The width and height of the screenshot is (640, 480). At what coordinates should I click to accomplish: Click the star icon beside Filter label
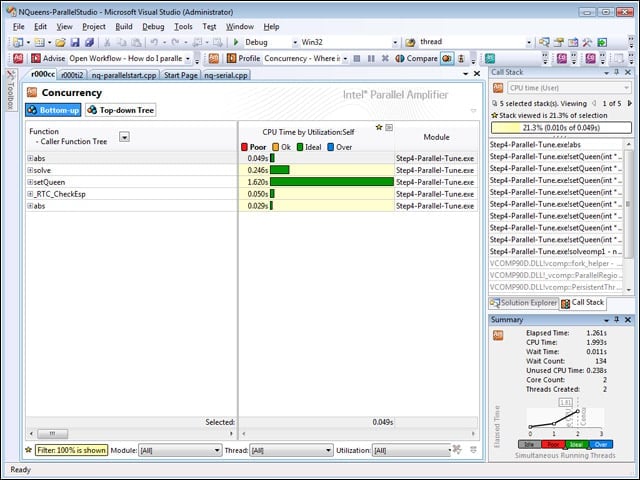click(x=28, y=450)
